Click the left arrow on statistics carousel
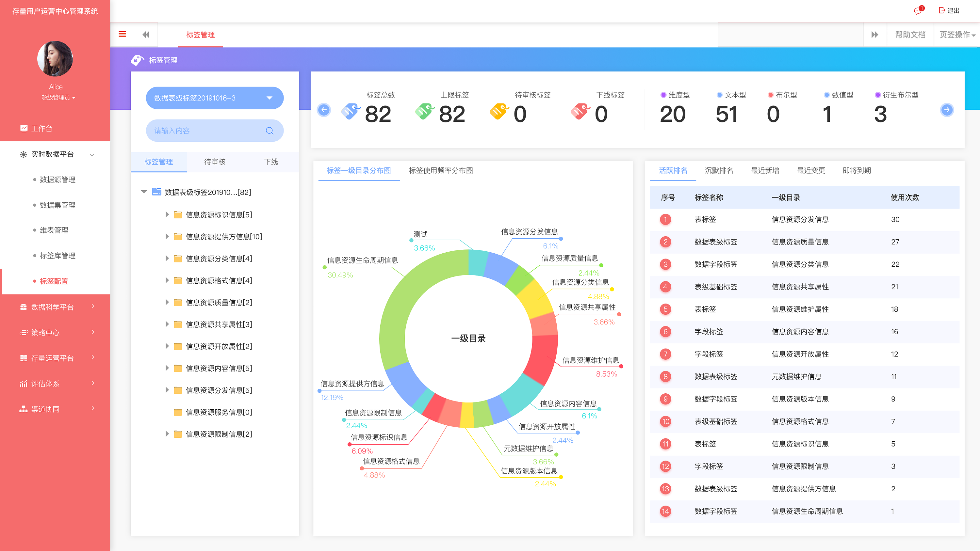This screenshot has height=551, width=980. (324, 110)
